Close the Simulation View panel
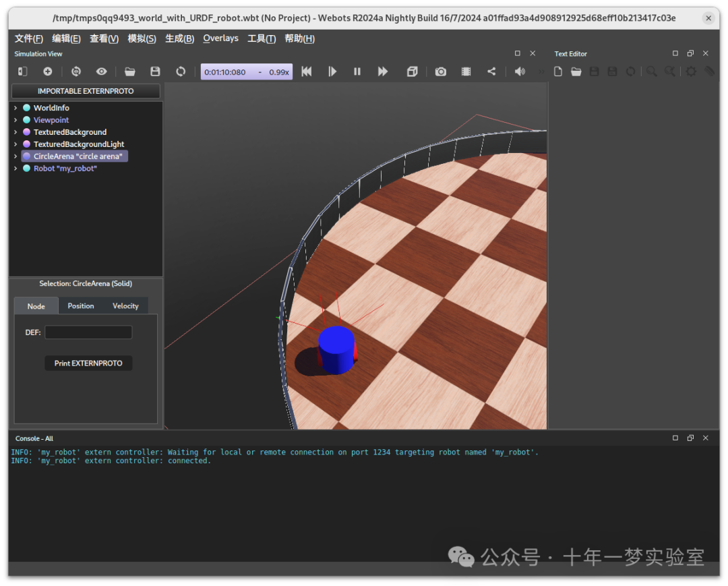Image resolution: width=728 pixels, height=586 pixels. click(533, 53)
